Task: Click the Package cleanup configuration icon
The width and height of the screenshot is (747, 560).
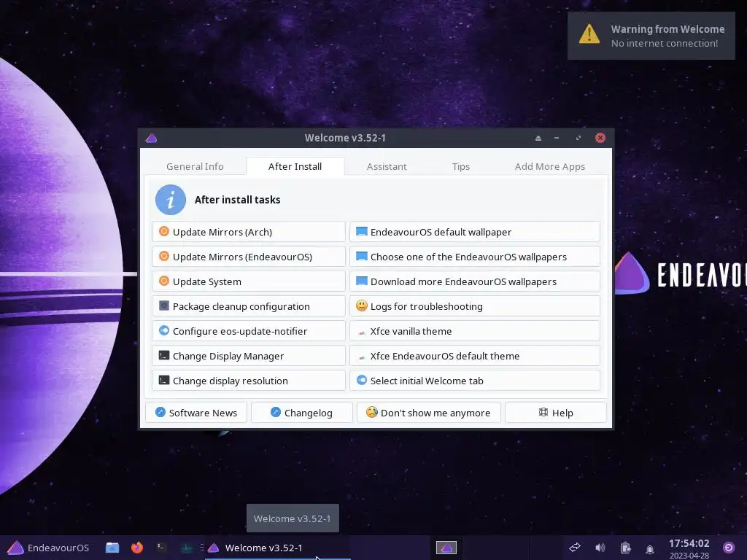Action: pos(164,306)
